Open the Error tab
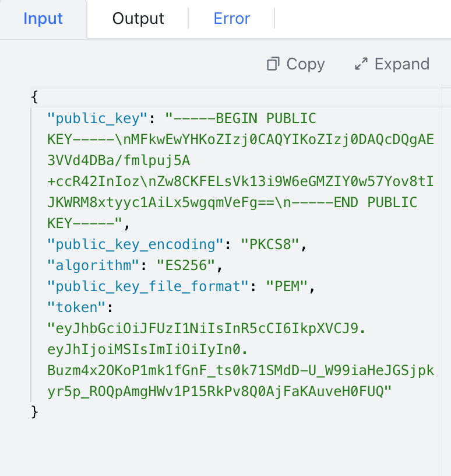The image size is (451, 476). coord(231,19)
